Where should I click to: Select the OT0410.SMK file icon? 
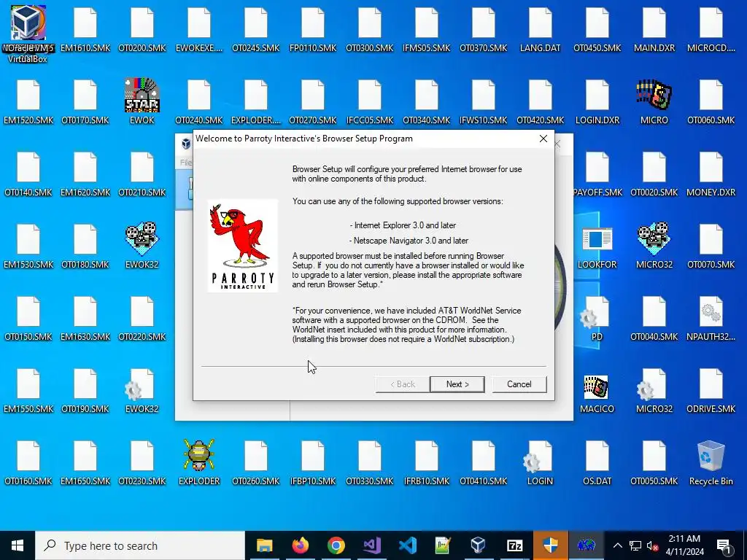pyautogui.click(x=483, y=462)
